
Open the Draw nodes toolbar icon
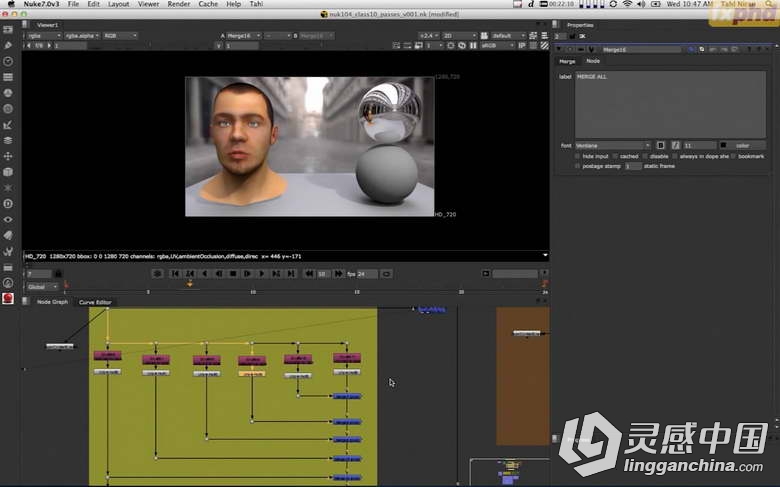[8, 45]
